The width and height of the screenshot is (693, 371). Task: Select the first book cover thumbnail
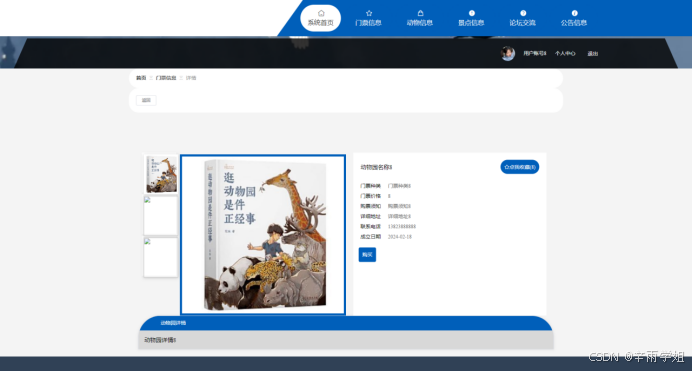tap(161, 174)
